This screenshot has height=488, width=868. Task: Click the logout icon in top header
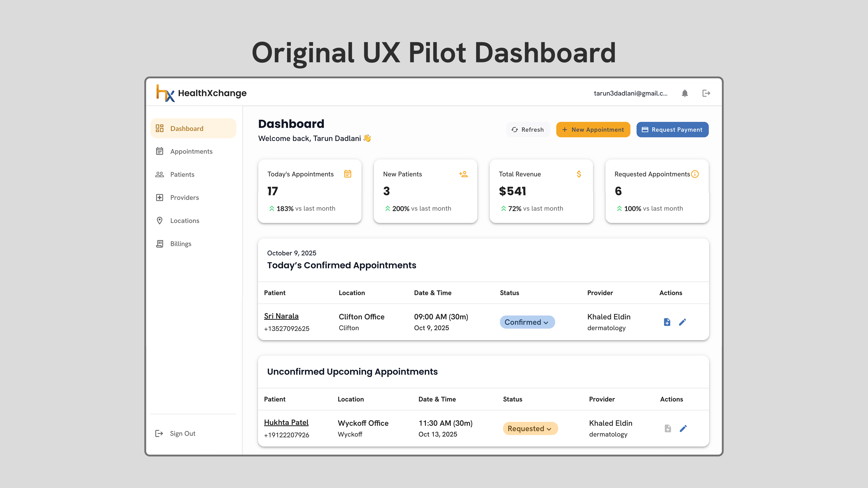pos(706,93)
